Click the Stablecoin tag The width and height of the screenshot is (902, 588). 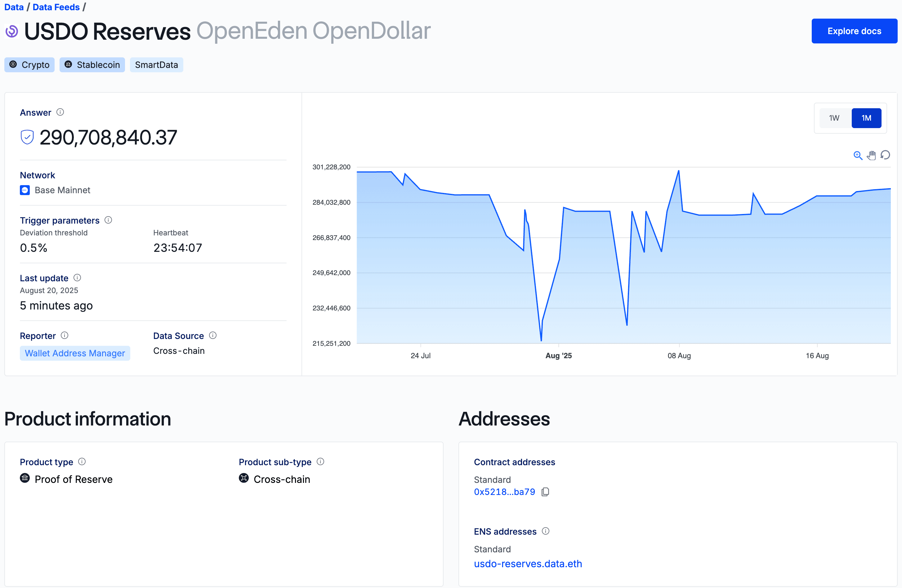click(92, 65)
